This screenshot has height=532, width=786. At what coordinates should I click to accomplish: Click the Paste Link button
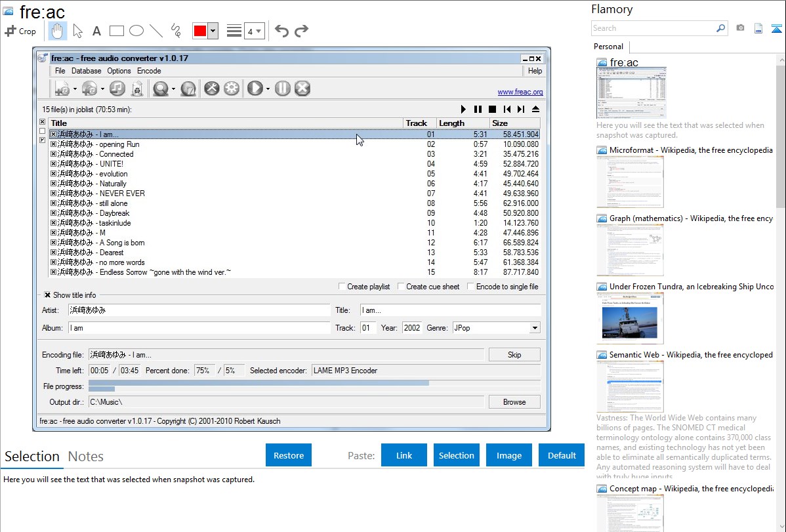pos(404,455)
